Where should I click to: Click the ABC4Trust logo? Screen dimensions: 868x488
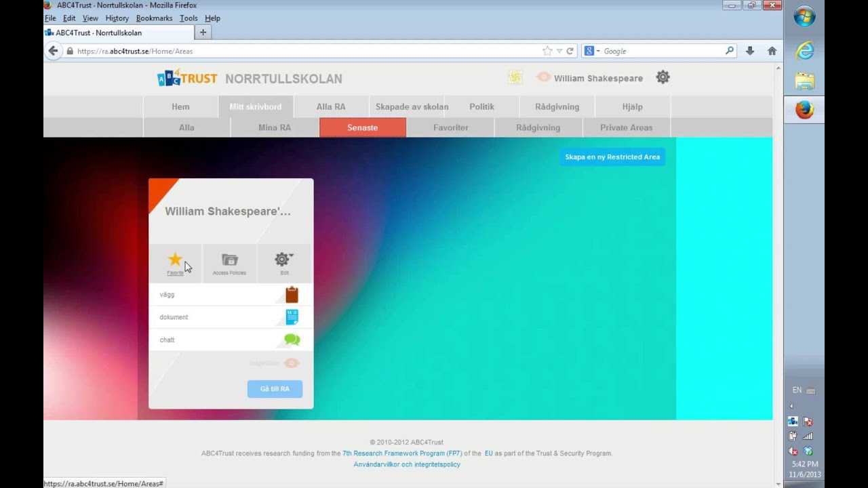tap(187, 78)
